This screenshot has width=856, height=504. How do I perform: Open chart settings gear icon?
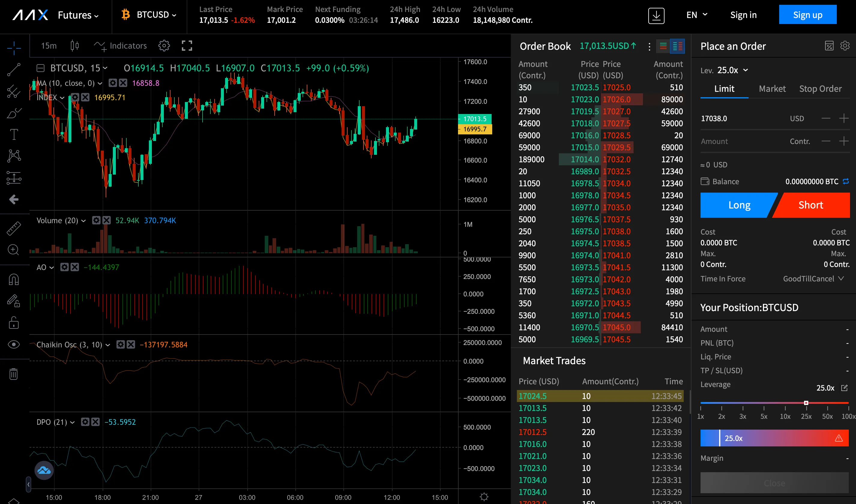(164, 46)
